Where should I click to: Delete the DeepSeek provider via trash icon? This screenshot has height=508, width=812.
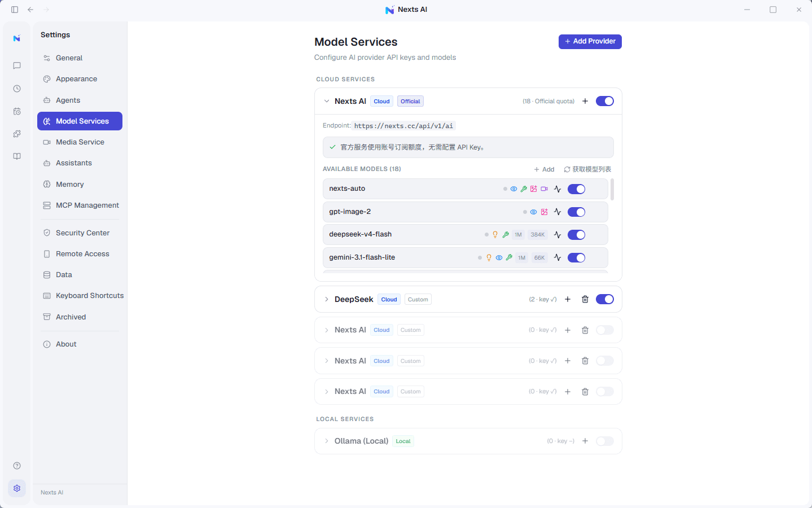[585, 299]
